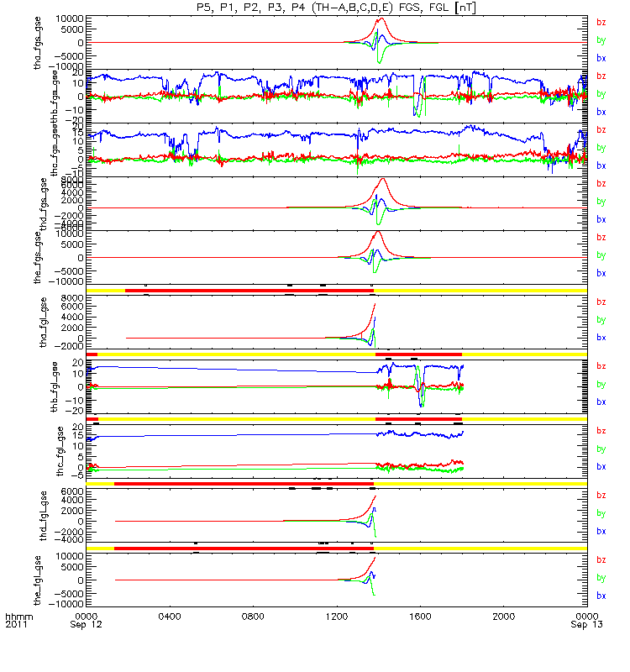Click the bx legend of the thc_fgl_gse panel

pos(601,467)
